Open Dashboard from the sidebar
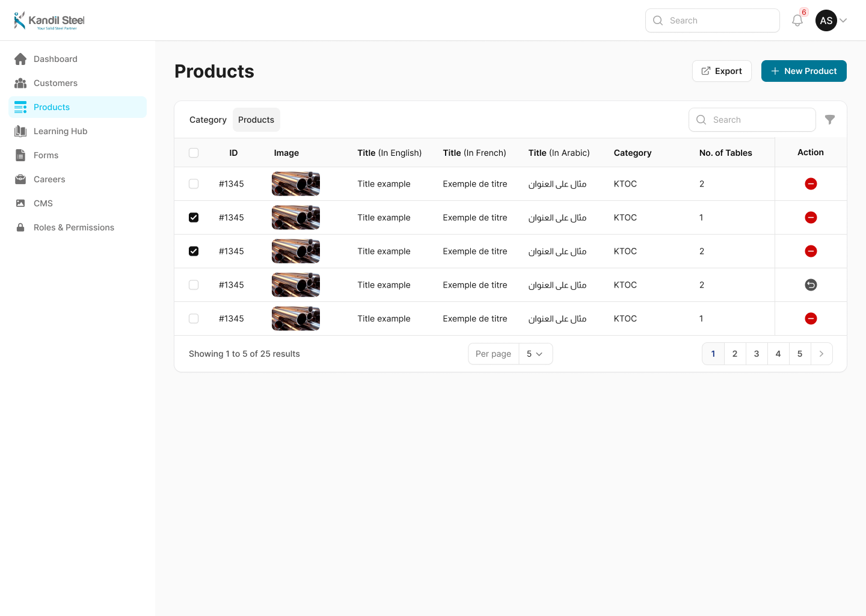Image resolution: width=866 pixels, height=616 pixels. [55, 59]
